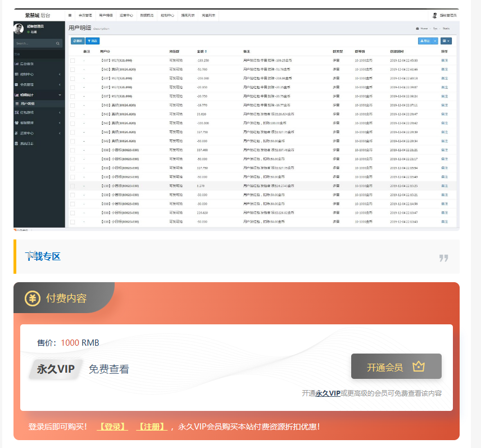Screen dimensions: 481x448
Task: Click the magnifier icon in sidebar search
Action: [x=58, y=44]
